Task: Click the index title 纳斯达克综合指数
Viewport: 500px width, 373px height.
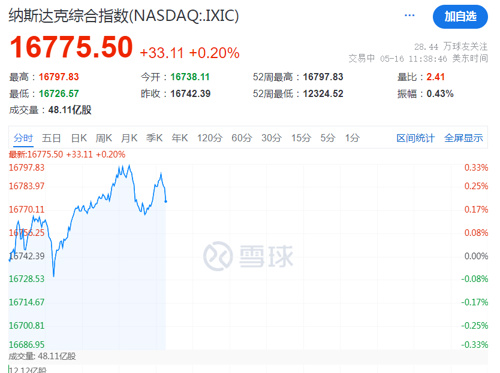Action: point(68,16)
